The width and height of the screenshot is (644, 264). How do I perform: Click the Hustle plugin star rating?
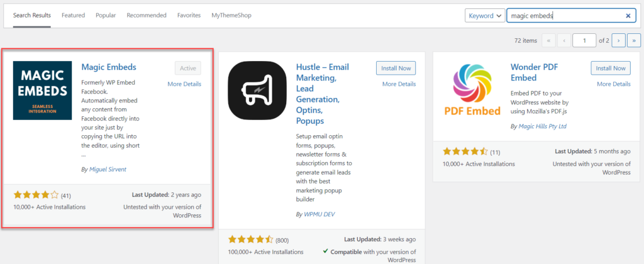coord(251,239)
